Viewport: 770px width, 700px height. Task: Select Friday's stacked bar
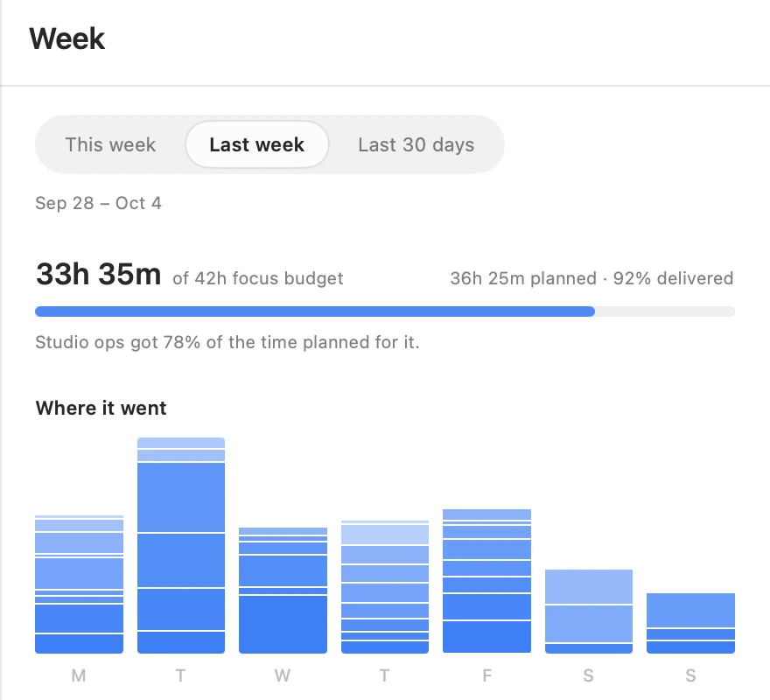tap(486, 581)
